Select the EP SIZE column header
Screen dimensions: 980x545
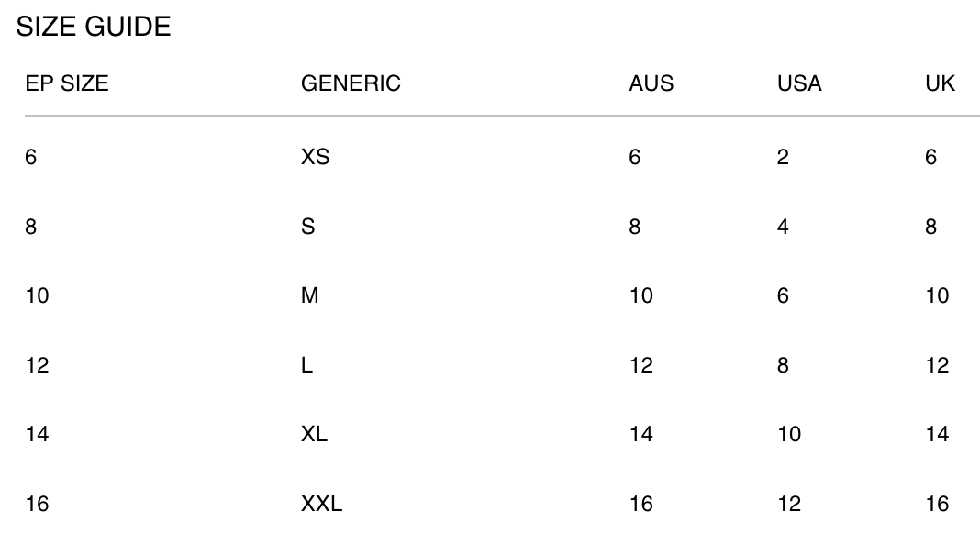[x=67, y=83]
